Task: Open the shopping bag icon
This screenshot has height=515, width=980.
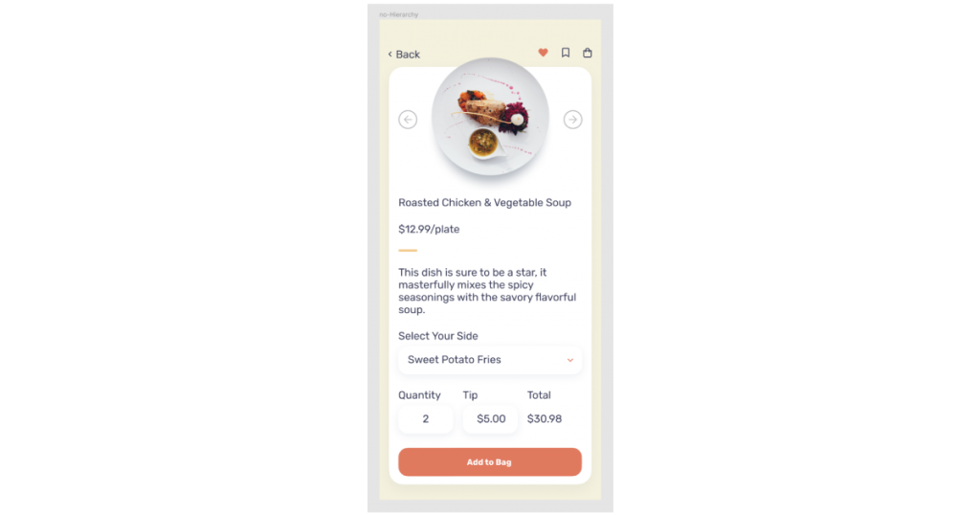Action: (588, 53)
